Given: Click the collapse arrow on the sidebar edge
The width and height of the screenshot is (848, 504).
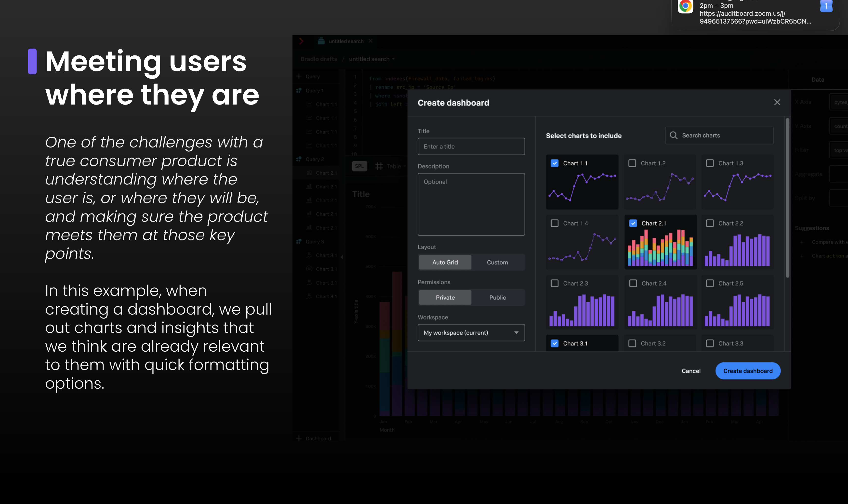Looking at the screenshot, I should click(x=342, y=257).
